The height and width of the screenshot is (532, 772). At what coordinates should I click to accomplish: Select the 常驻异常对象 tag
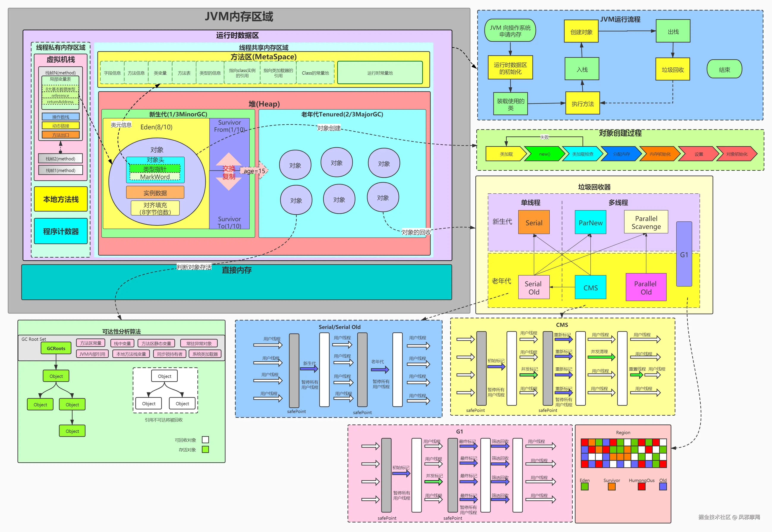pos(199,343)
